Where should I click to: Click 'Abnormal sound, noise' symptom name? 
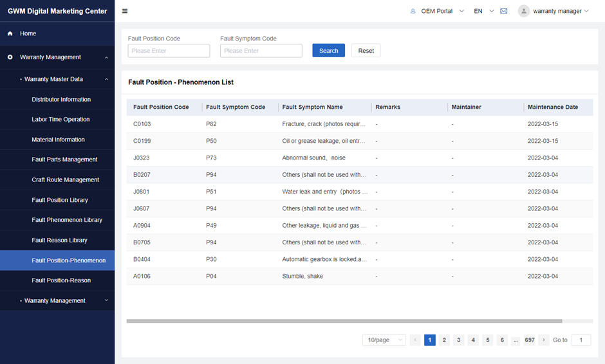[313, 158]
